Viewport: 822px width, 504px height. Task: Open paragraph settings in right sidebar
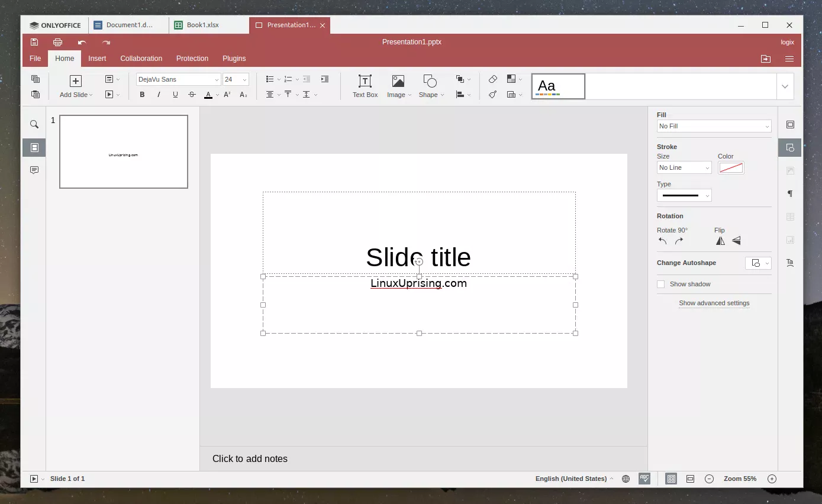[790, 193]
